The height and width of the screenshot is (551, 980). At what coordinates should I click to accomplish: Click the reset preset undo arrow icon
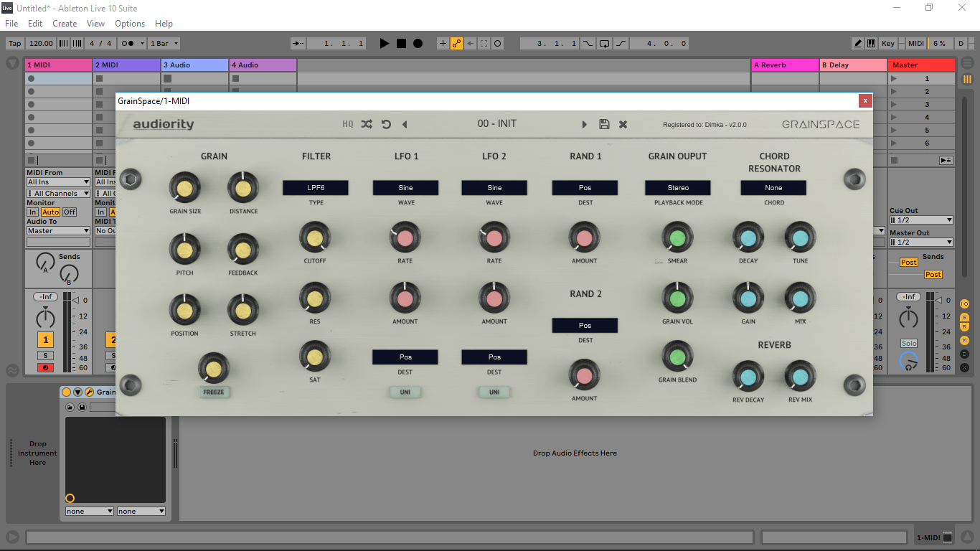(x=386, y=124)
